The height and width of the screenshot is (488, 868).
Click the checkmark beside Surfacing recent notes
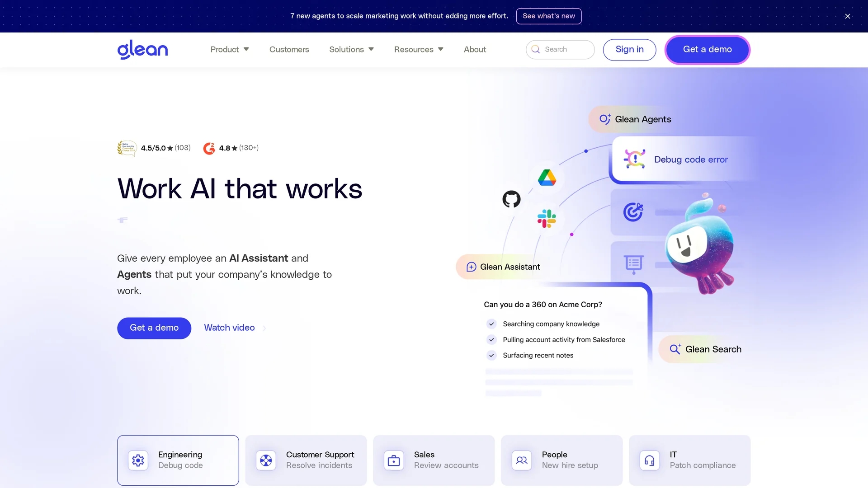[x=491, y=355]
